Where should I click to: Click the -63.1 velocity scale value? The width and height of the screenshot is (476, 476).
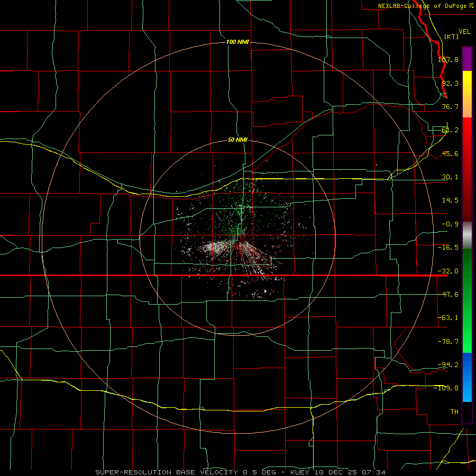(448, 318)
